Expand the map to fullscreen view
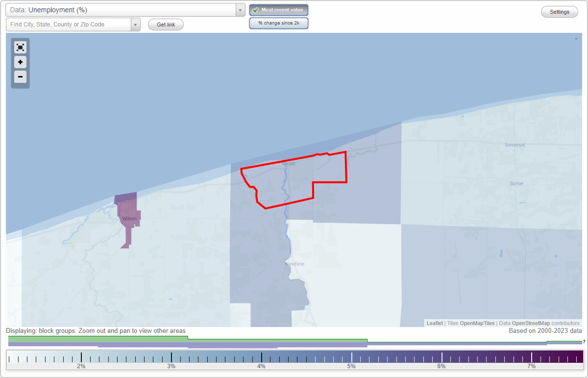 (x=20, y=47)
